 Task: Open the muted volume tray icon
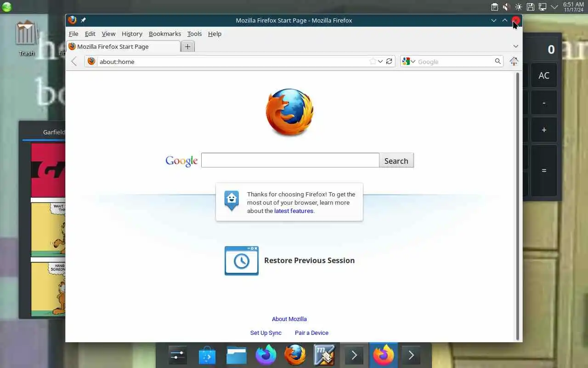tap(506, 7)
